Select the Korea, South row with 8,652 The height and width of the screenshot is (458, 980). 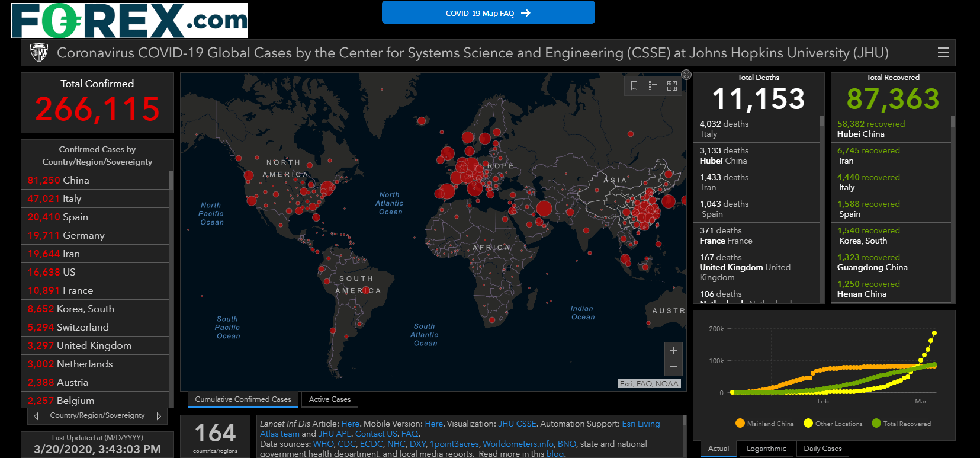95,309
